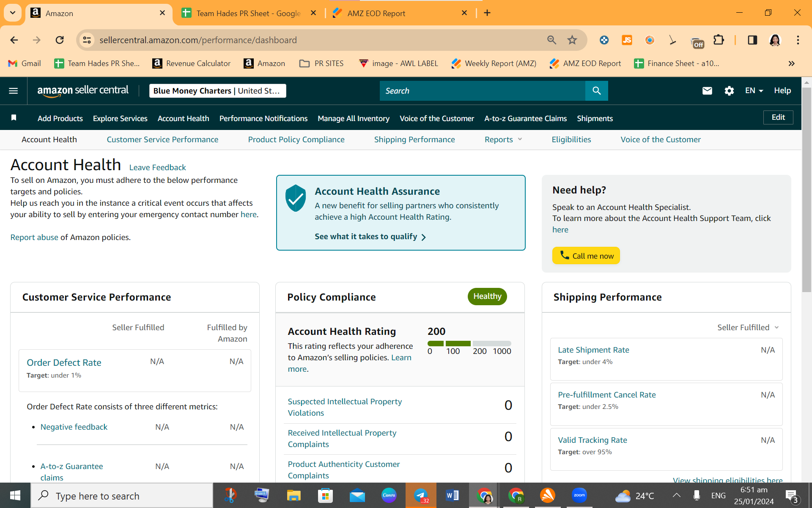Screen dimensions: 812x508
Task: Click the search magnifier button in Seller Central
Action: point(596,91)
